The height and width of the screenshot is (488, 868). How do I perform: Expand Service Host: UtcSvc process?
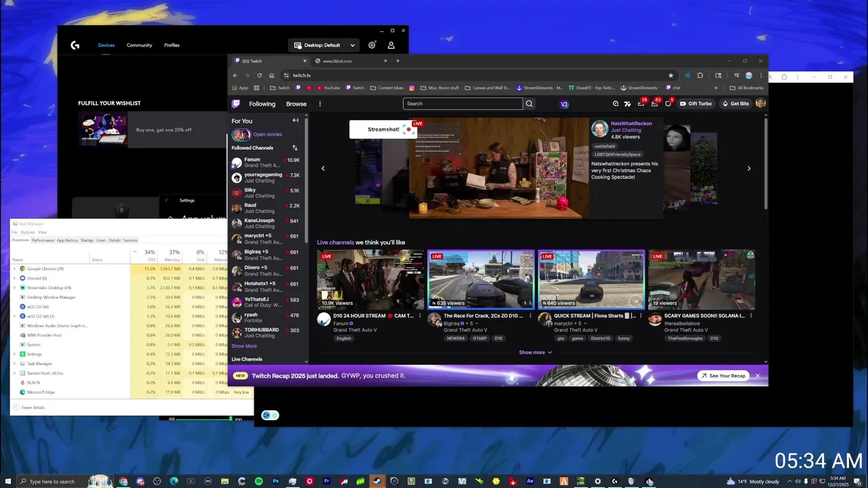pyautogui.click(x=14, y=373)
